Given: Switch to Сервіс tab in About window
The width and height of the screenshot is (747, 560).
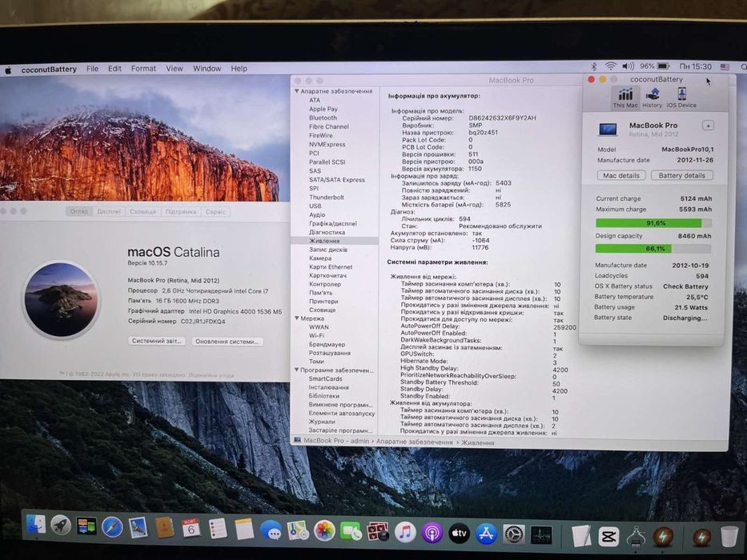Looking at the screenshot, I should pyautogui.click(x=216, y=212).
